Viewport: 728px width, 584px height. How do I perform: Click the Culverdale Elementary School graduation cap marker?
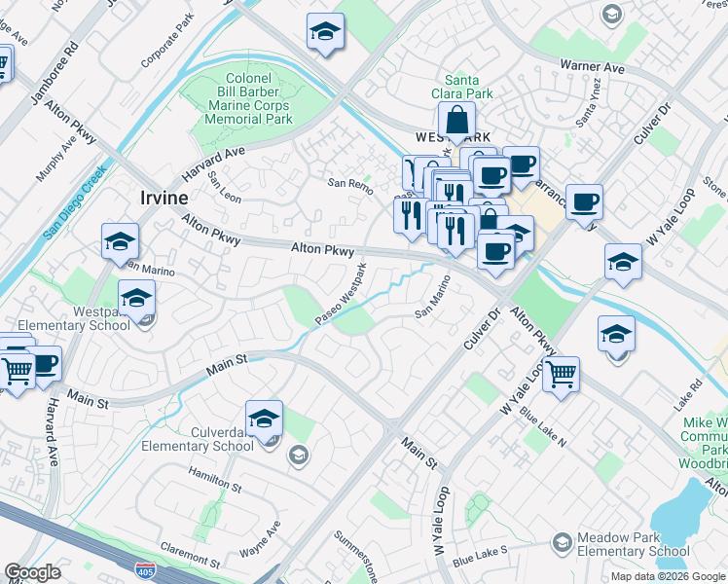(264, 421)
